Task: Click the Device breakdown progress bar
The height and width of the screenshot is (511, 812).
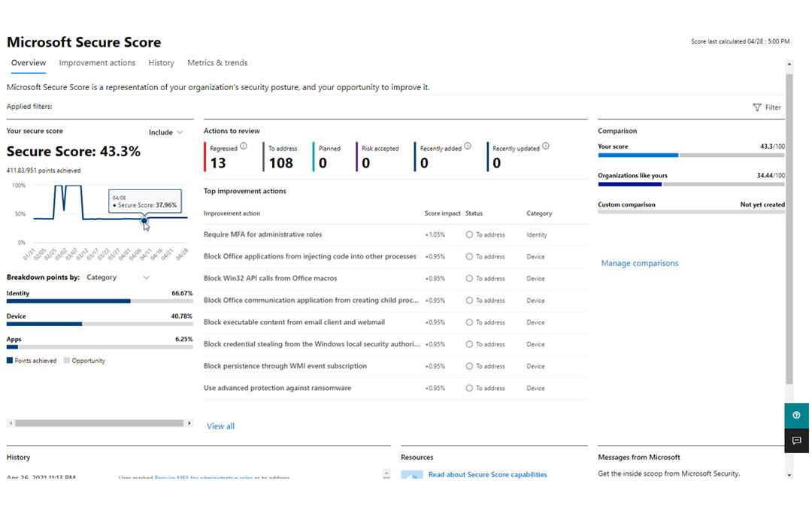Action: coord(99,324)
